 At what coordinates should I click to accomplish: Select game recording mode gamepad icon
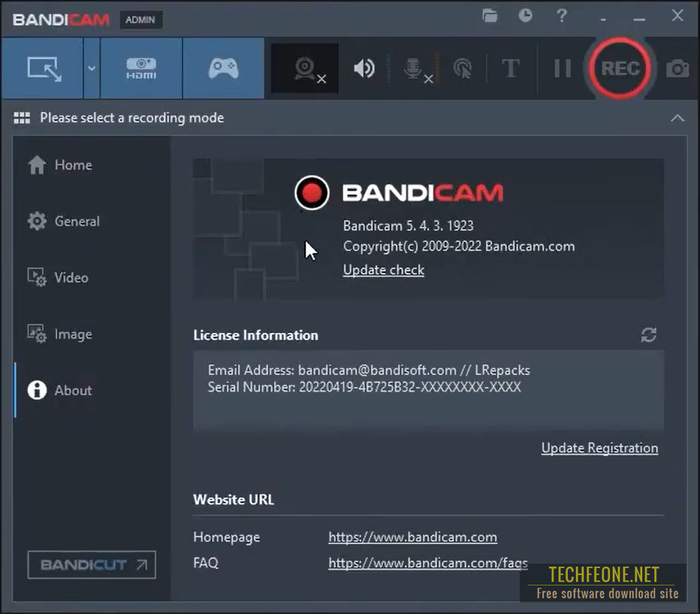pyautogui.click(x=223, y=68)
